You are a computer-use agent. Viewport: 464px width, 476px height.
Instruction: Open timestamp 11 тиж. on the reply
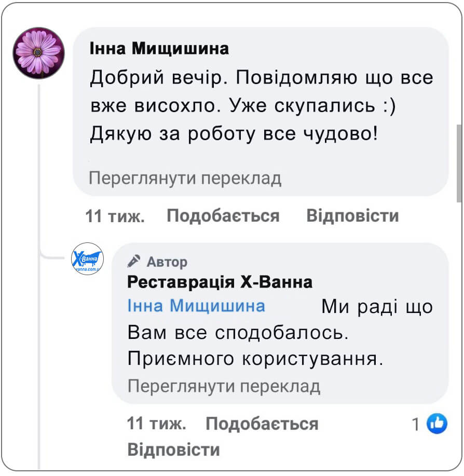156,424
